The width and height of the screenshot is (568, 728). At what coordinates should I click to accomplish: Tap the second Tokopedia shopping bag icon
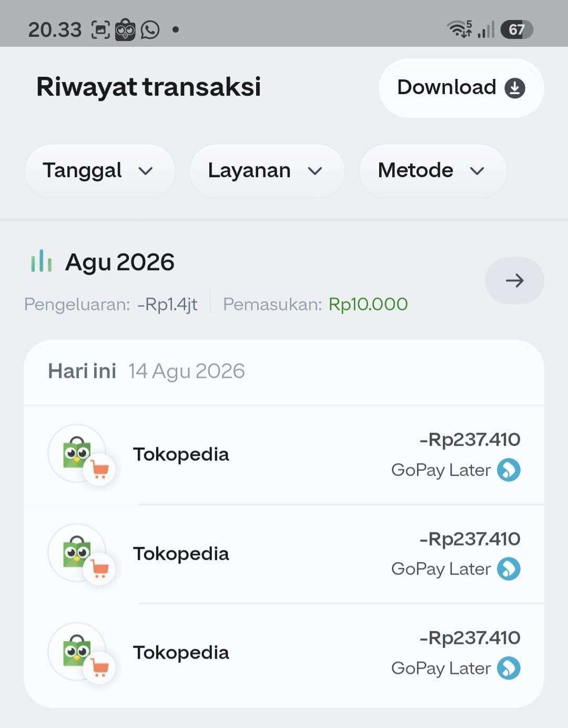point(77,552)
